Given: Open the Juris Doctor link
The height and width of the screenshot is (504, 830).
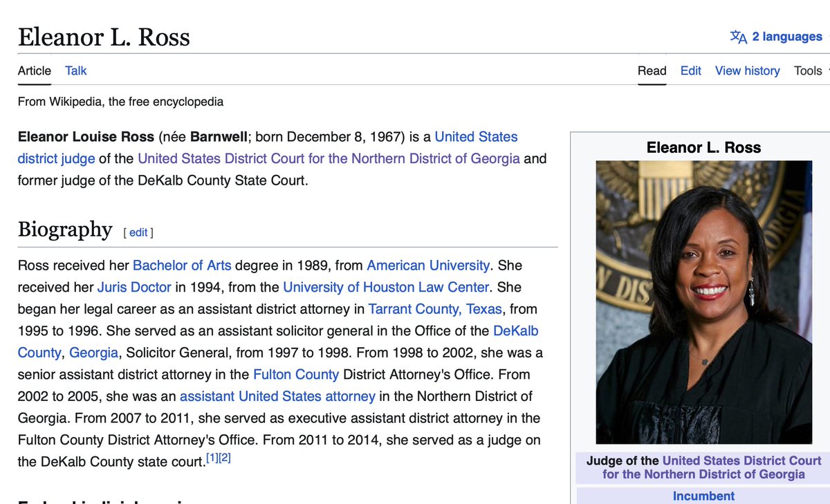Looking at the screenshot, I should pos(134,287).
